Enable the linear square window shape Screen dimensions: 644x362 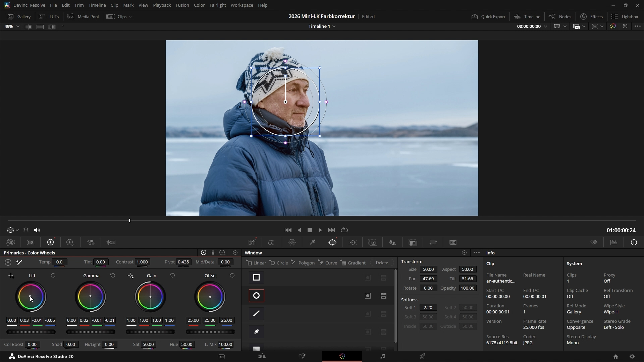point(256,278)
